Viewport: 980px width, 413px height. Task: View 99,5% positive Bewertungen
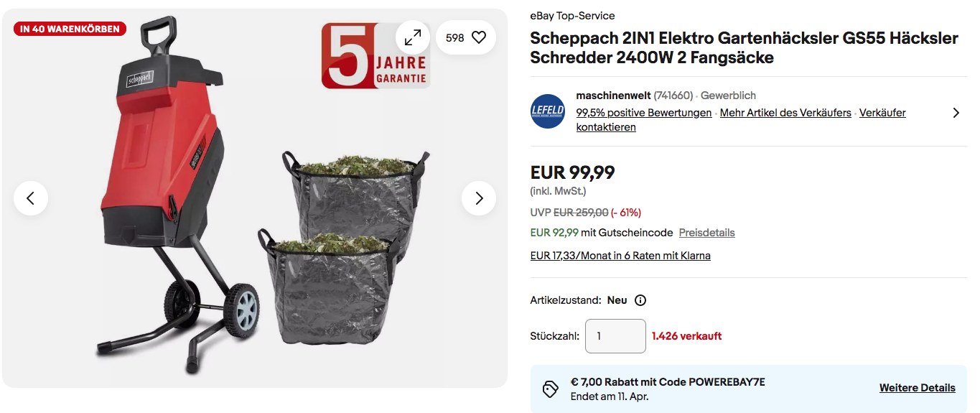click(644, 113)
